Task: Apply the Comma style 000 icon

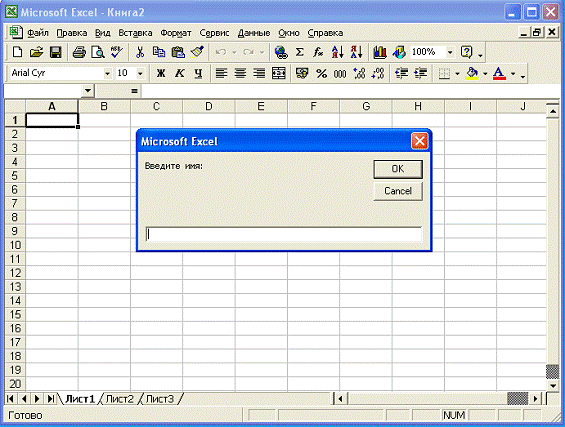Action: [340, 74]
